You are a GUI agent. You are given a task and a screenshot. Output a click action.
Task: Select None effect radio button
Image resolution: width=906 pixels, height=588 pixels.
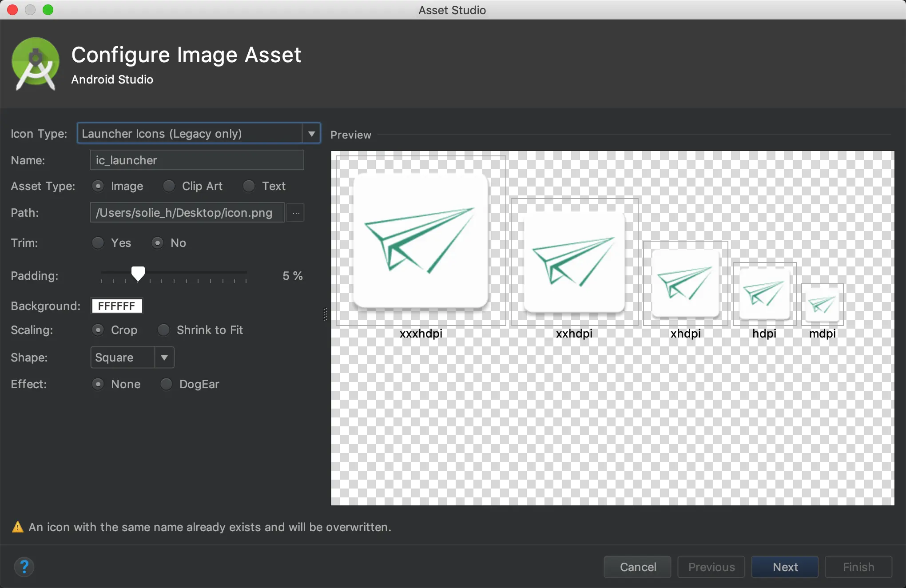click(98, 384)
